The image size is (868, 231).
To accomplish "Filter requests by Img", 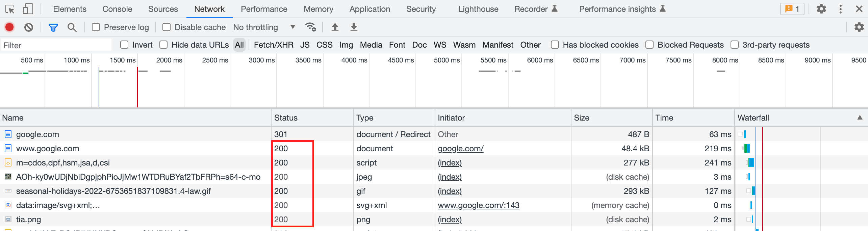I will click(346, 45).
